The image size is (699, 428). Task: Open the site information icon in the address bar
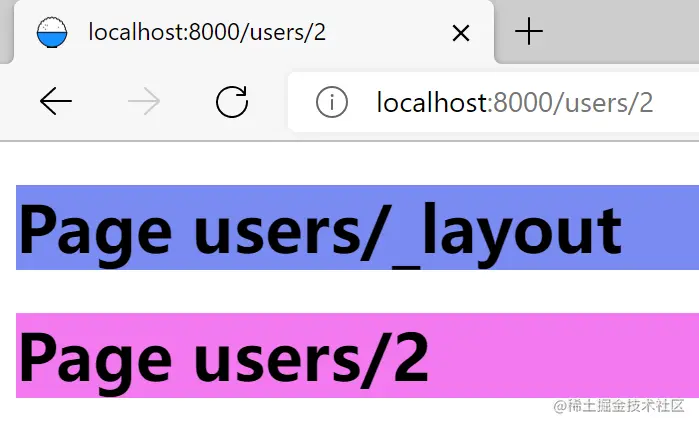pos(332,102)
